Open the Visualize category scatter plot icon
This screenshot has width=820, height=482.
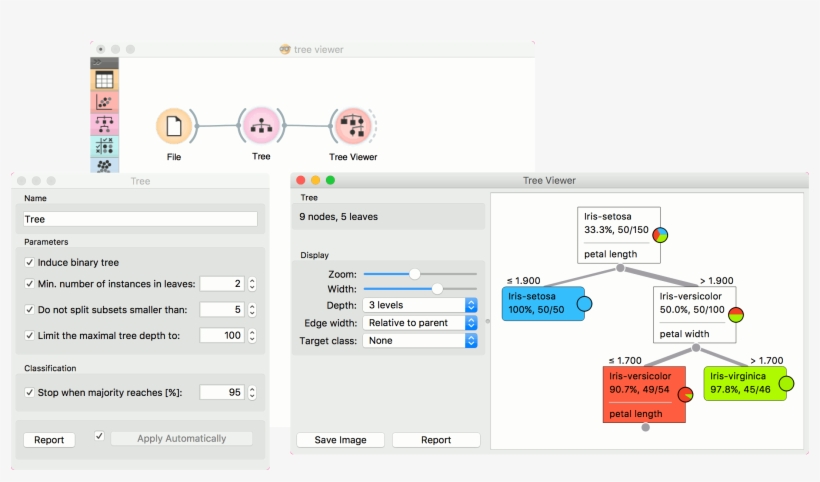[104, 103]
